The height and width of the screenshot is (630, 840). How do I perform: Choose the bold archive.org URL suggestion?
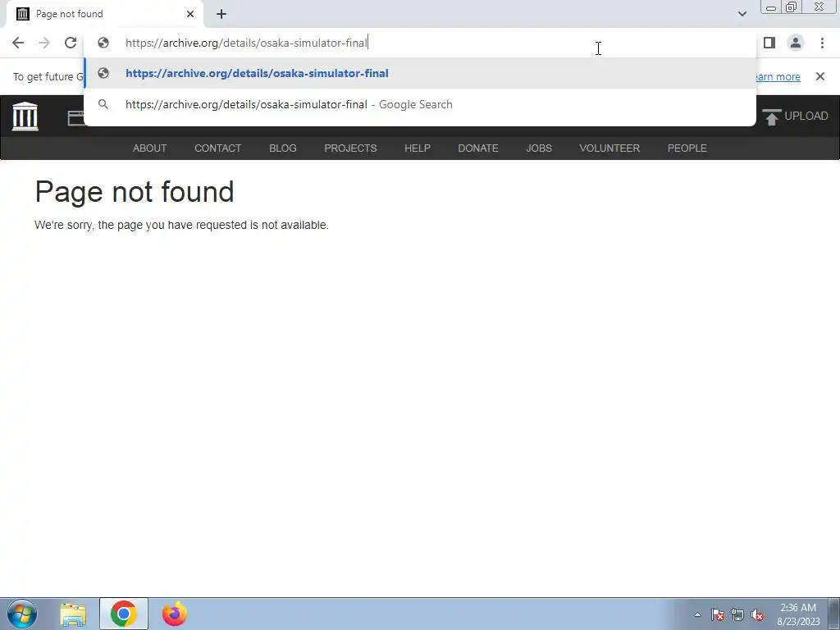click(420, 73)
